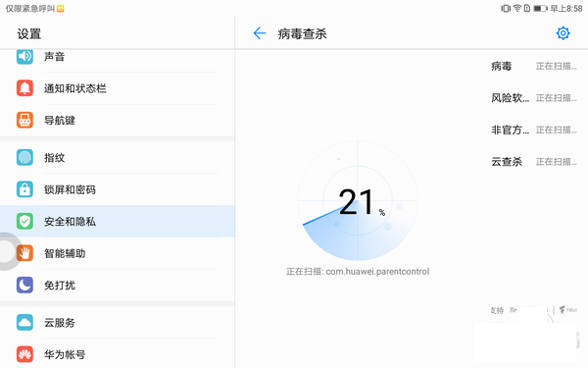Image resolution: width=588 pixels, height=368 pixels.
Task: Select the 病毒 scan result row
Action: 534,67
